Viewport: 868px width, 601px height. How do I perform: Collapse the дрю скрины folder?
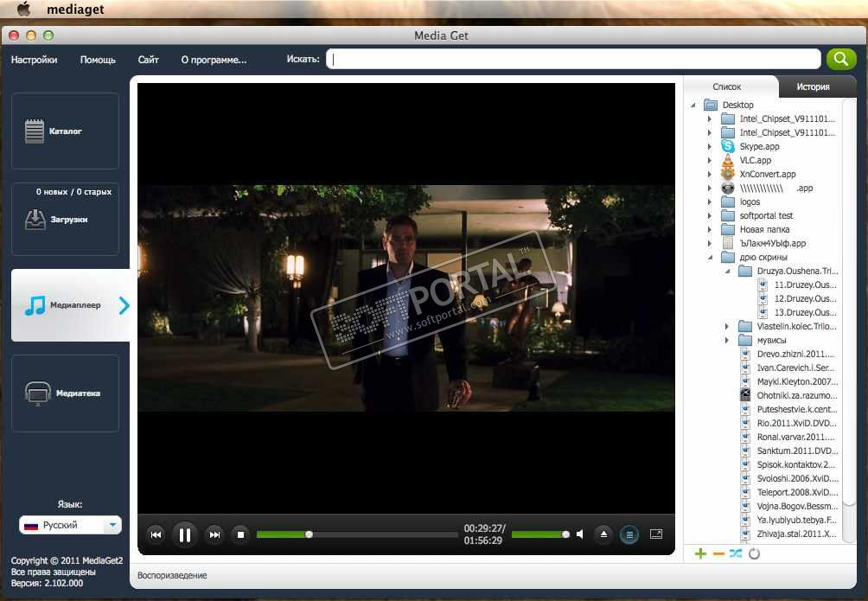point(711,257)
